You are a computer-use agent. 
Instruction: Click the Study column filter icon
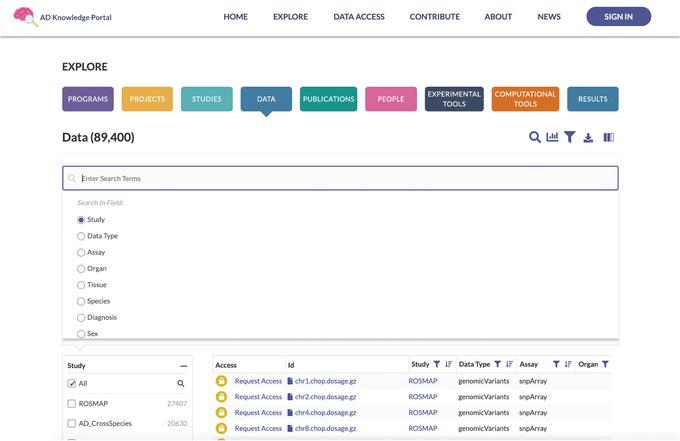point(437,365)
